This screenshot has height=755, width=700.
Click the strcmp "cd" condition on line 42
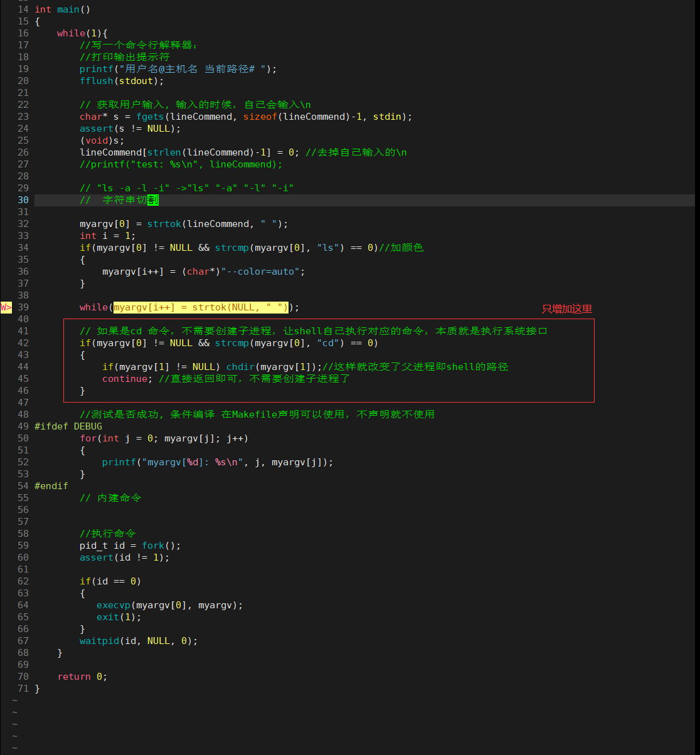tap(229, 343)
